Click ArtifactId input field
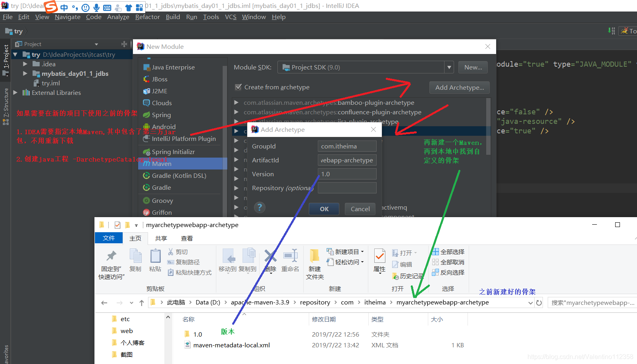This screenshot has height=364, width=637. (x=347, y=160)
